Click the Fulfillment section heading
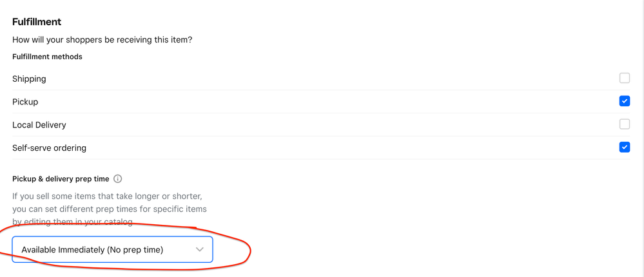This screenshot has height=277, width=644. tap(37, 22)
